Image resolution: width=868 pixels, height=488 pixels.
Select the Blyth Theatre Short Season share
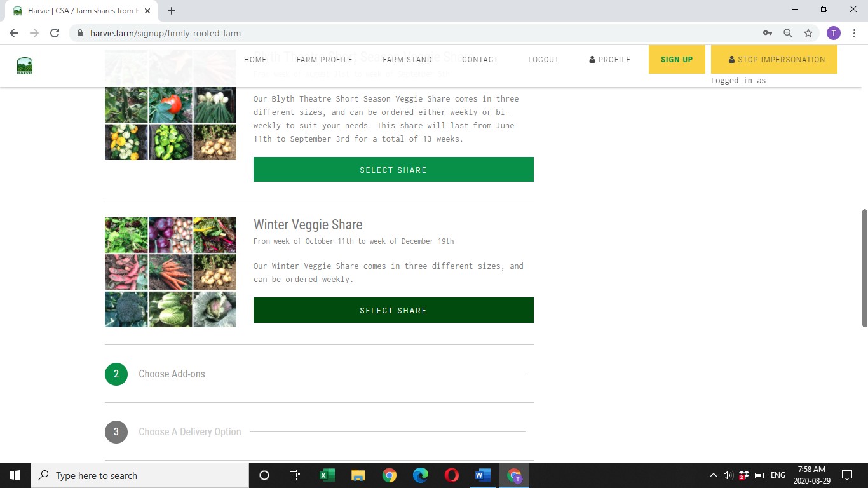(393, 170)
